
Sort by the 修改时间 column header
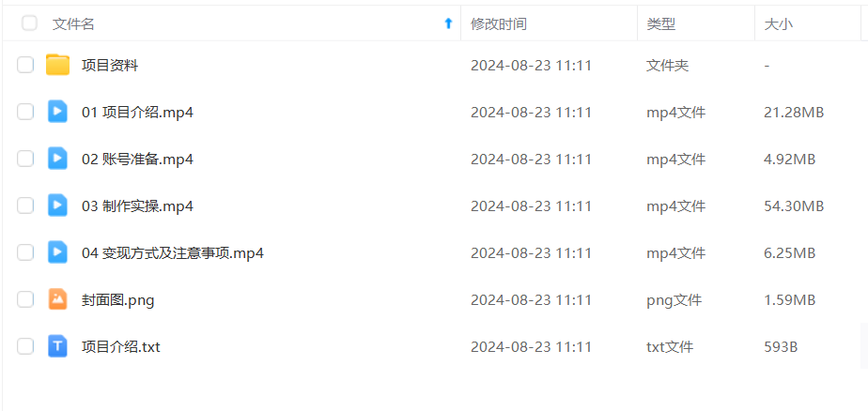point(498,23)
